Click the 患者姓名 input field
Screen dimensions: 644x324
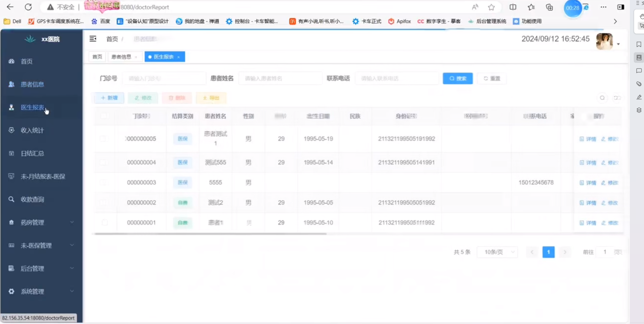pos(280,78)
